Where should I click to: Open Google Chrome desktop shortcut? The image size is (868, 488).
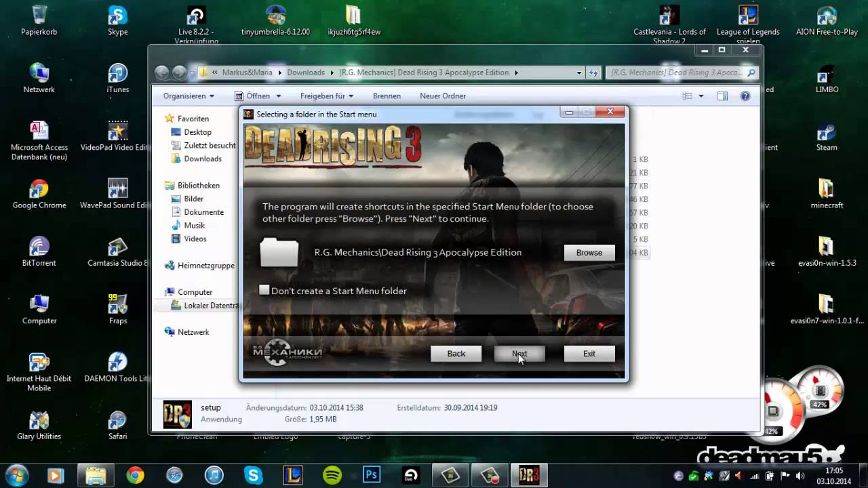pyautogui.click(x=39, y=194)
